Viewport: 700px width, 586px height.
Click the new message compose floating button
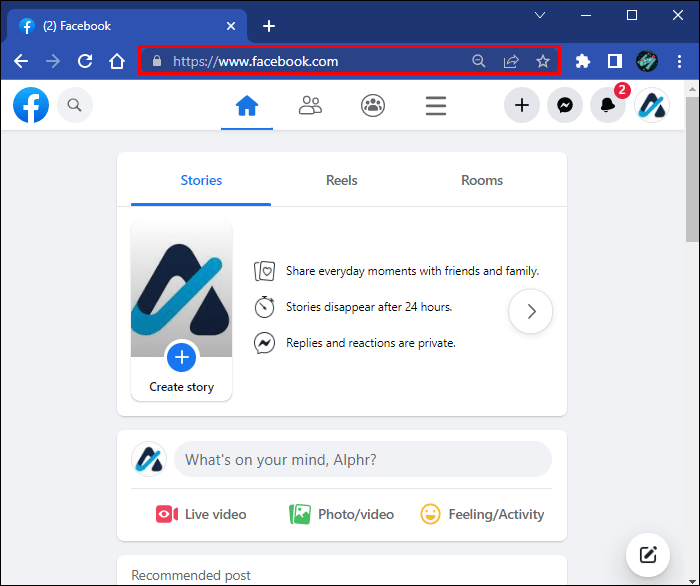648,555
